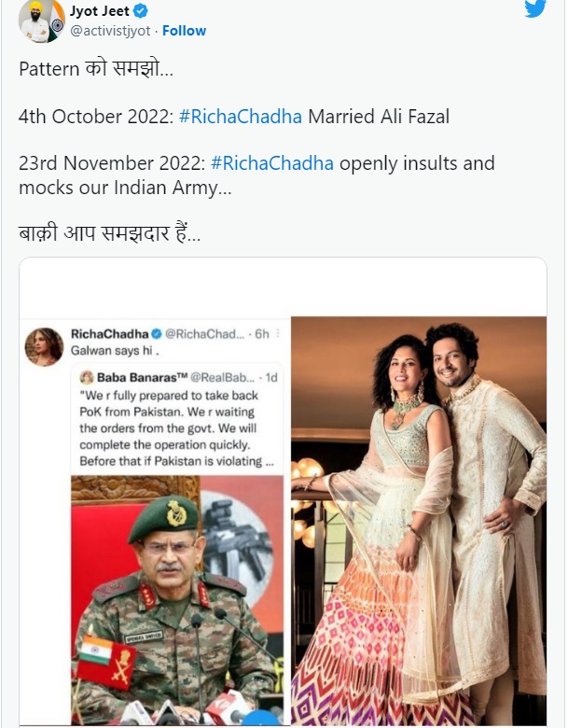Click Baba Banaras's tiny avatar icon
The image size is (568, 728).
[87, 378]
